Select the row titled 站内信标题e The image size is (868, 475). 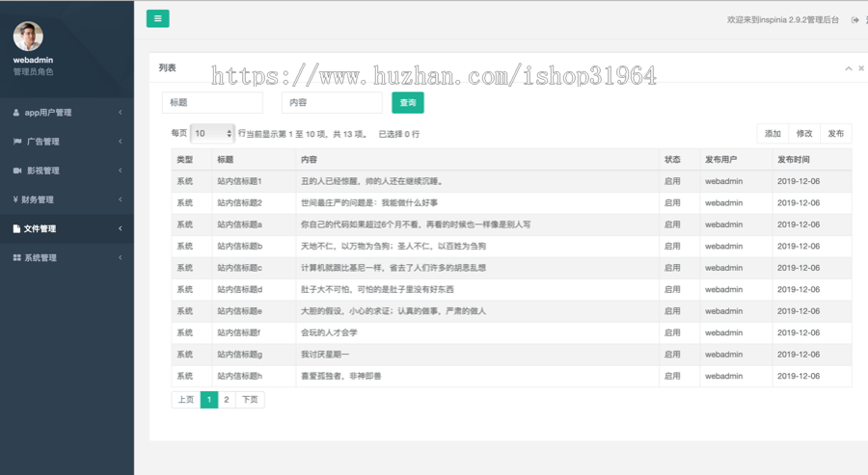coord(511,311)
